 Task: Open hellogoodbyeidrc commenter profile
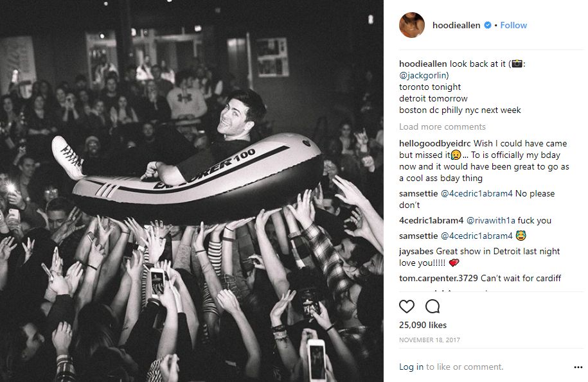(434, 143)
